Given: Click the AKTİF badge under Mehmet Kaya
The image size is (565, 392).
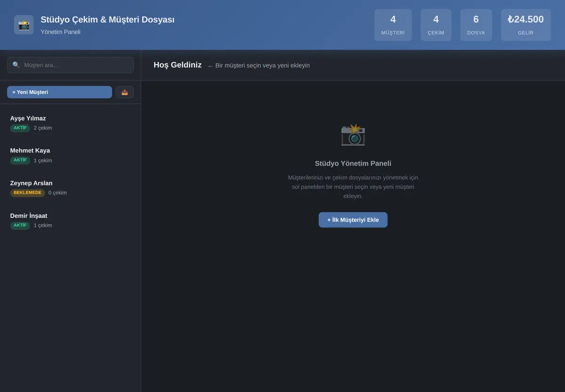Looking at the screenshot, I should (x=20, y=160).
